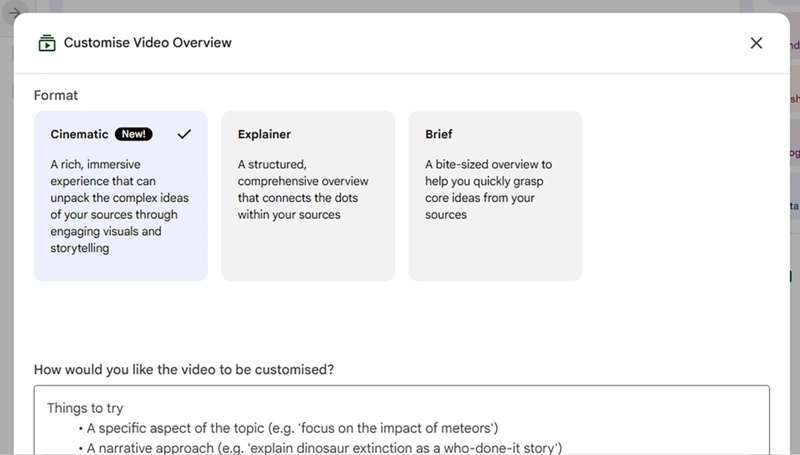This screenshot has width=800, height=455.
Task: Close the Customise Video Overview dialog
Action: tap(756, 43)
